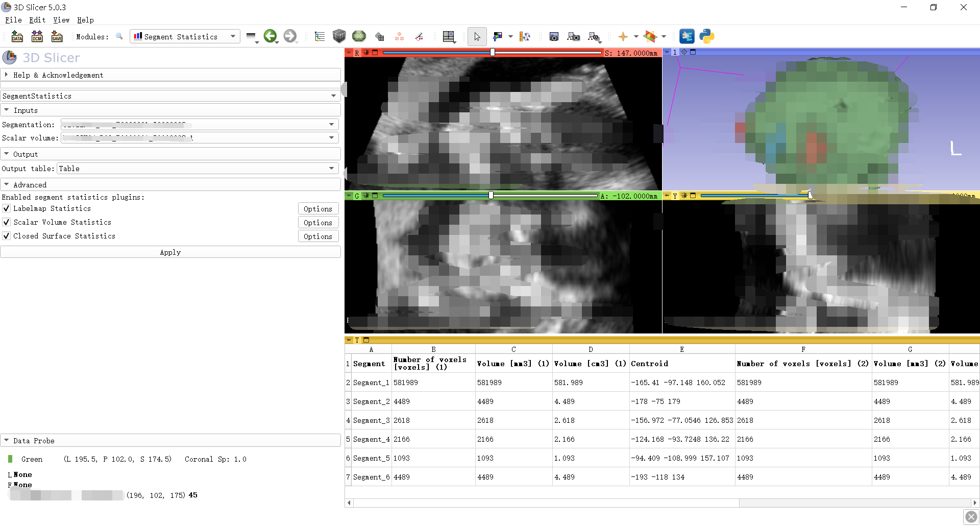Open the Markups module red dots icon
Screen dimensions: 980x526
(x=400, y=36)
